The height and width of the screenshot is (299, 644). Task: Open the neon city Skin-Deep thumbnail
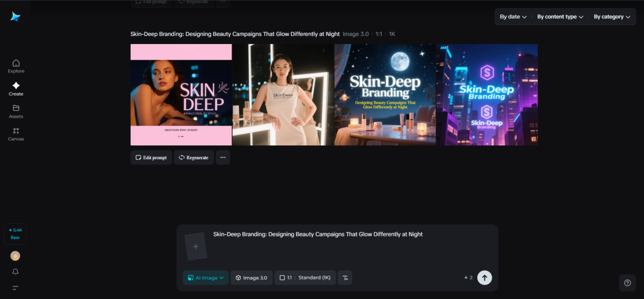coord(487,94)
